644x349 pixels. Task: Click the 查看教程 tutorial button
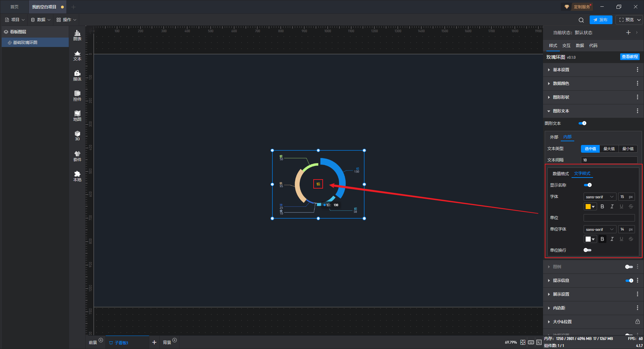click(x=630, y=57)
